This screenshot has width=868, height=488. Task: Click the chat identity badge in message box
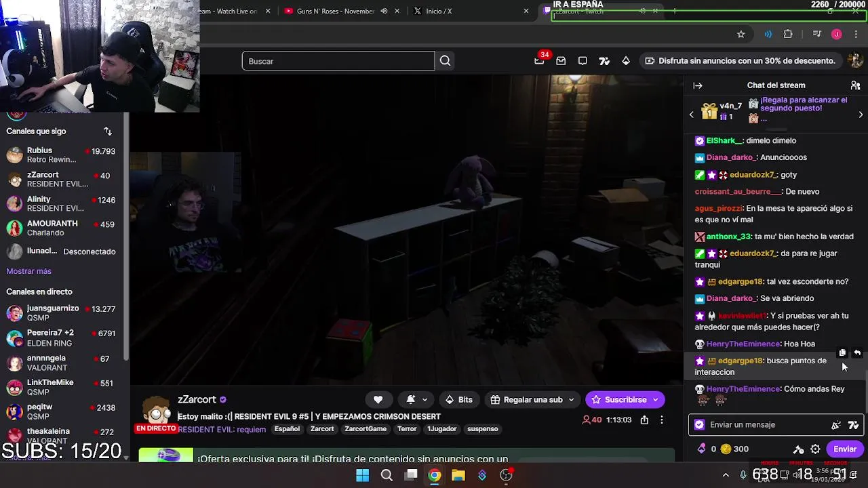700,425
